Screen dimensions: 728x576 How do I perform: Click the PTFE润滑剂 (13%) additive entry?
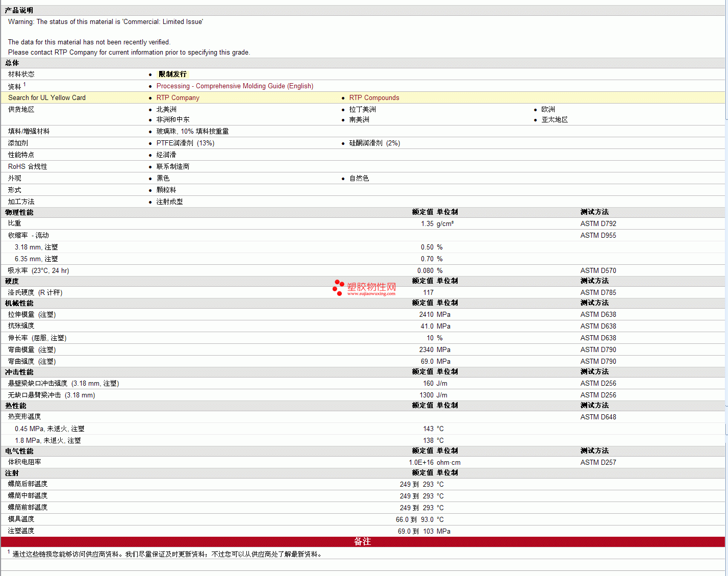tap(185, 143)
